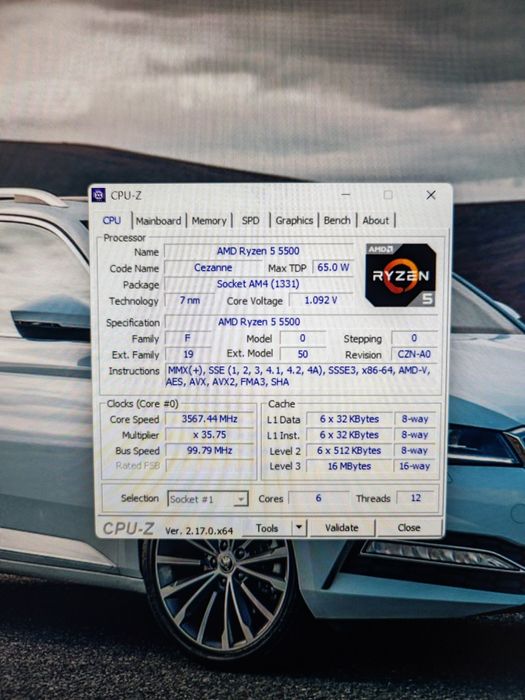Image resolution: width=525 pixels, height=700 pixels.
Task: Click the Ext. Family value 19
Action: (188, 354)
